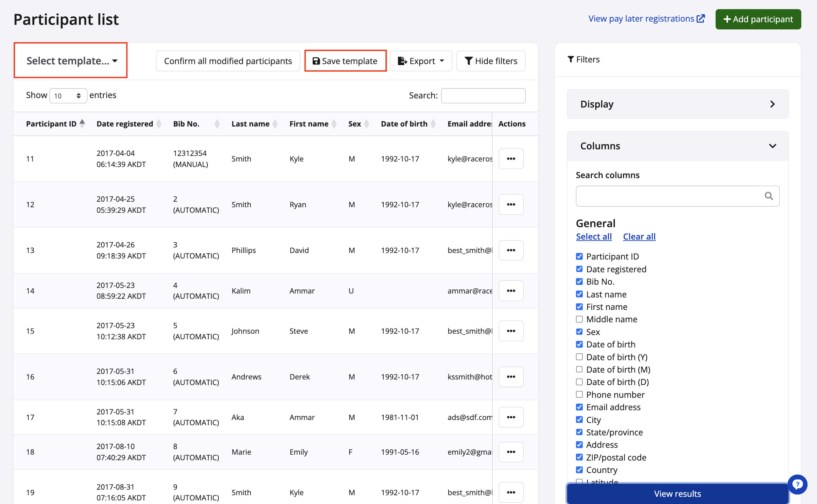The width and height of the screenshot is (817, 504).
Task: Enable the Middle name column checkbox
Action: pos(579,319)
